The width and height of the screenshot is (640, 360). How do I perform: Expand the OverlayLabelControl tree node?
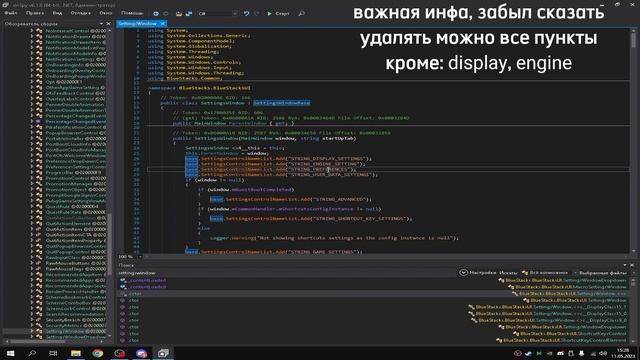[32, 98]
